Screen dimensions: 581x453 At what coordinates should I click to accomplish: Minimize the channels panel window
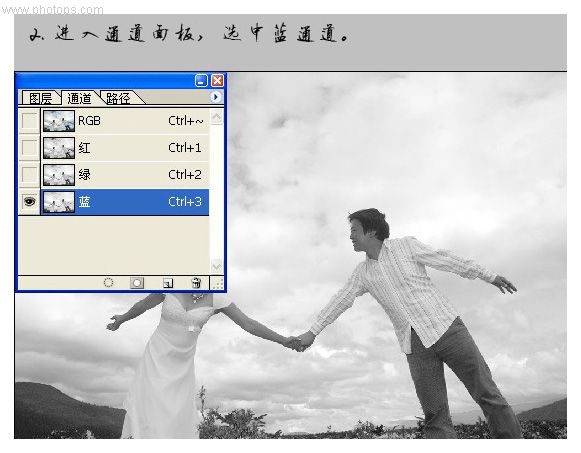[x=201, y=80]
